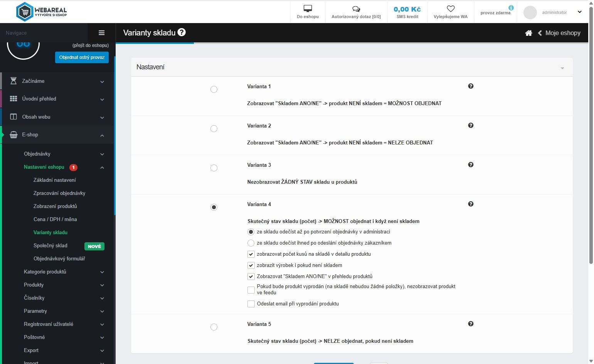Image resolution: width=594 pixels, height=364 pixels.
Task: Open the administrator account dropdown arrow
Action: [x=579, y=12]
